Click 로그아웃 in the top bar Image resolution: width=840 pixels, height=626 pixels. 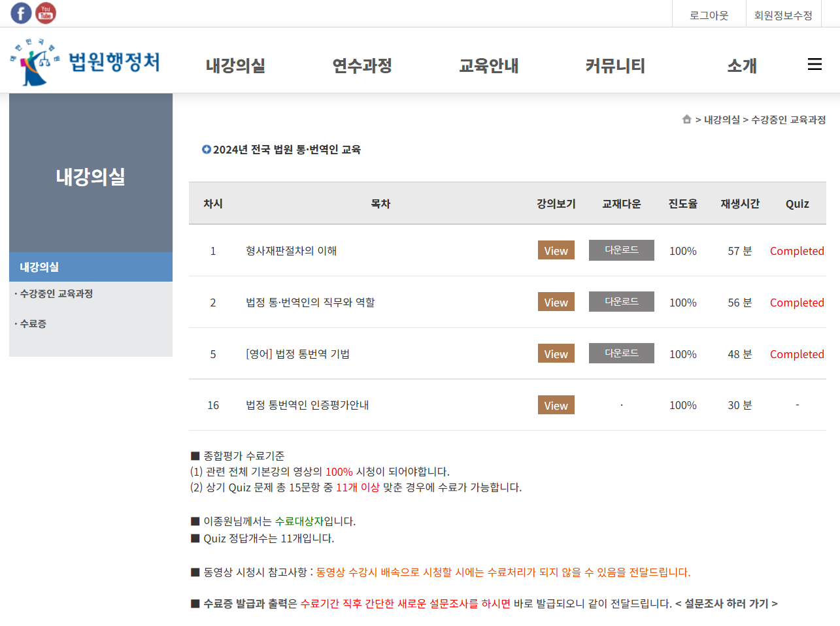[x=709, y=15]
